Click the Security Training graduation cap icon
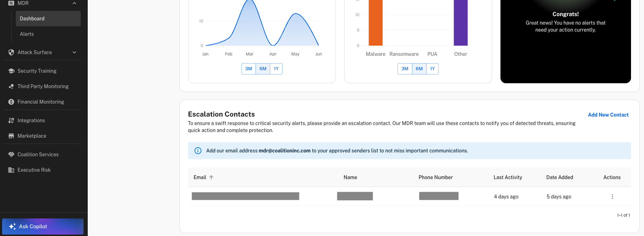The height and width of the screenshot is (236, 644). (x=11, y=71)
